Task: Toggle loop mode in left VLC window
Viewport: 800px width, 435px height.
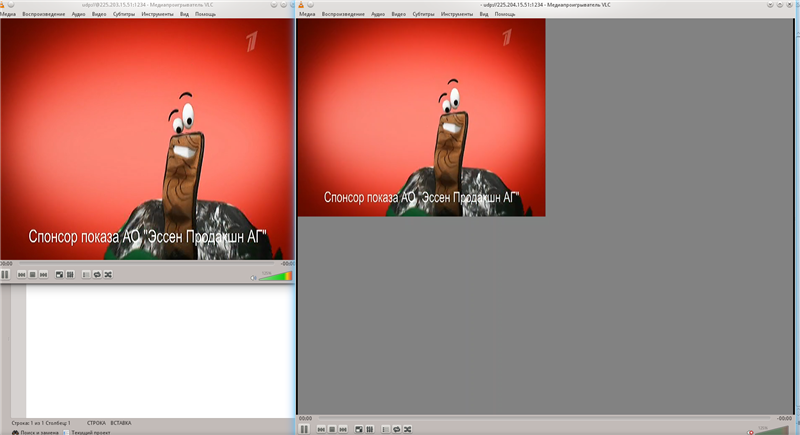Action: tap(97, 275)
